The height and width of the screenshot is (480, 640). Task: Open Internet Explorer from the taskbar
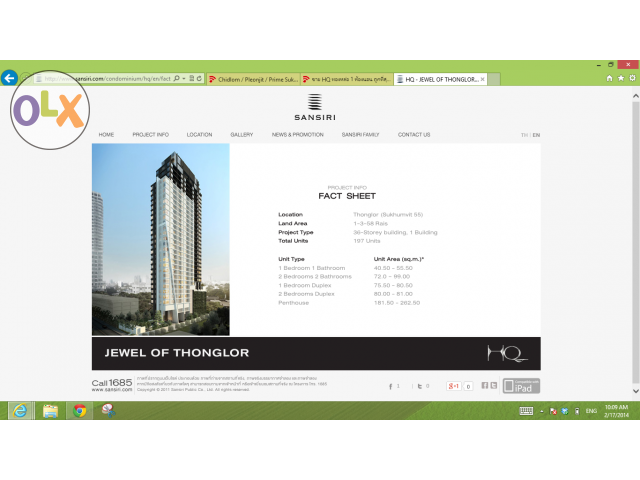pos(19,411)
